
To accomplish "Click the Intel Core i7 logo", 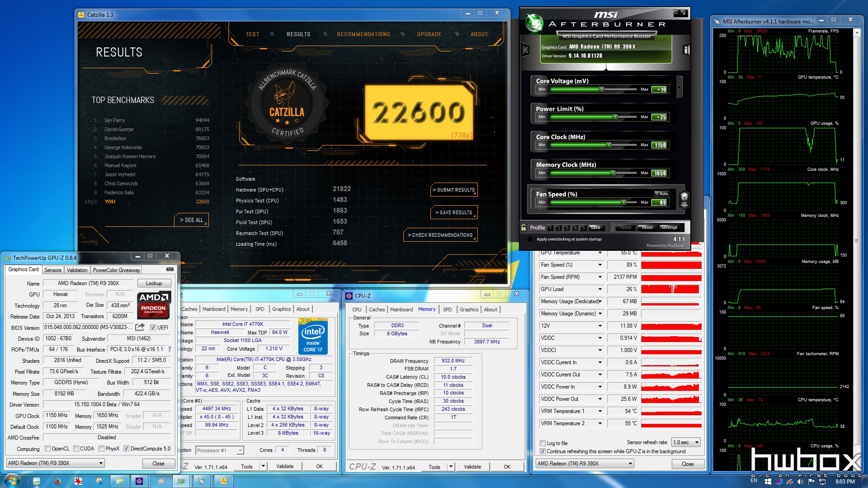I will click(313, 337).
